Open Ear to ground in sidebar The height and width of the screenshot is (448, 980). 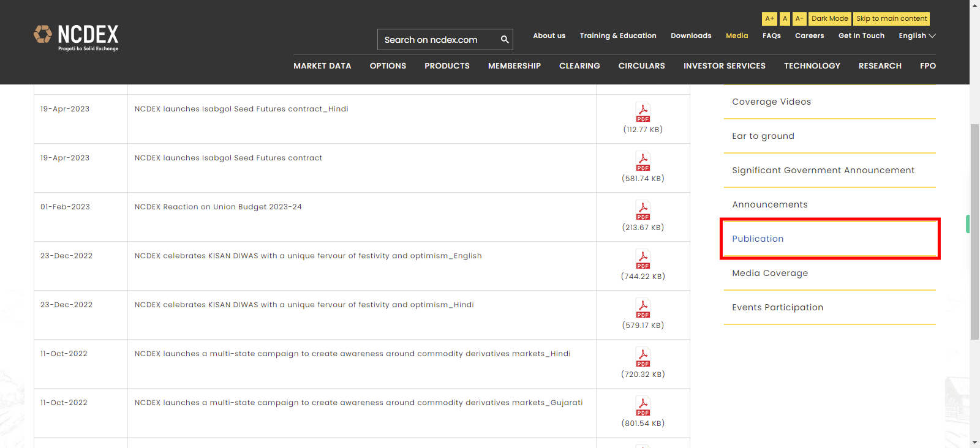(763, 136)
